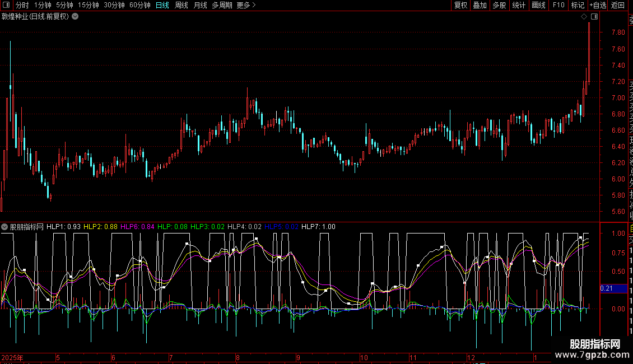The image size is (633, 364).
Task: Open the 统计 statistics tool
Action: pyautogui.click(x=519, y=5)
